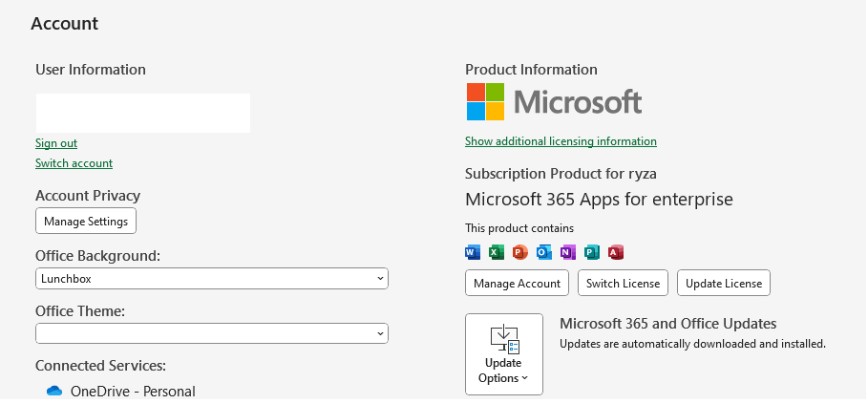The image size is (868, 404).
Task: Click the Update License button
Action: pyautogui.click(x=724, y=283)
